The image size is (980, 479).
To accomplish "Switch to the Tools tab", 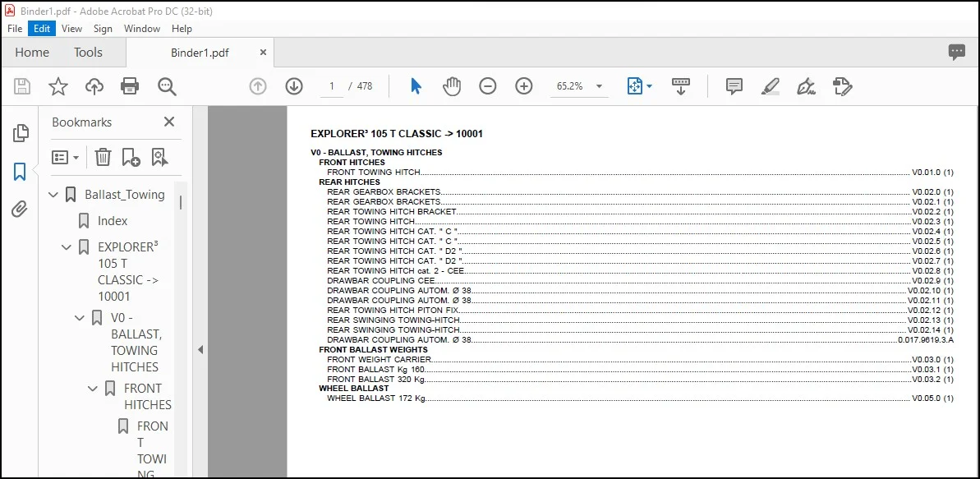I will click(88, 53).
